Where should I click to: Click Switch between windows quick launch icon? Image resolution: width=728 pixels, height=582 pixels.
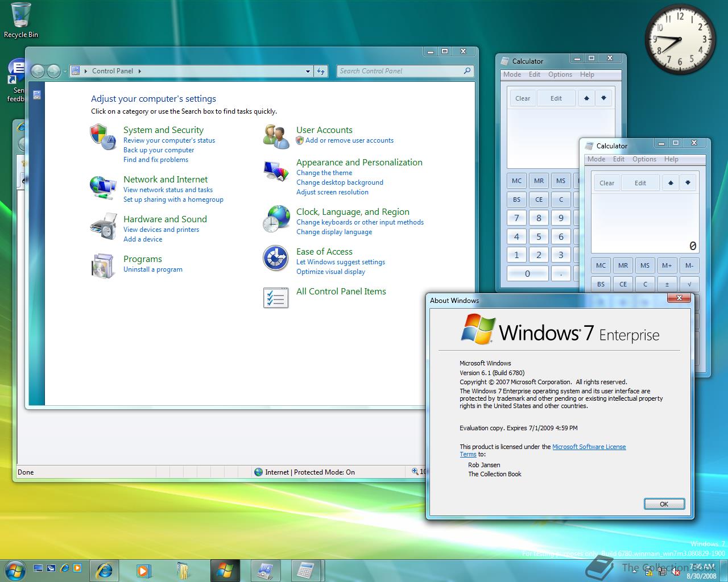coord(51,568)
